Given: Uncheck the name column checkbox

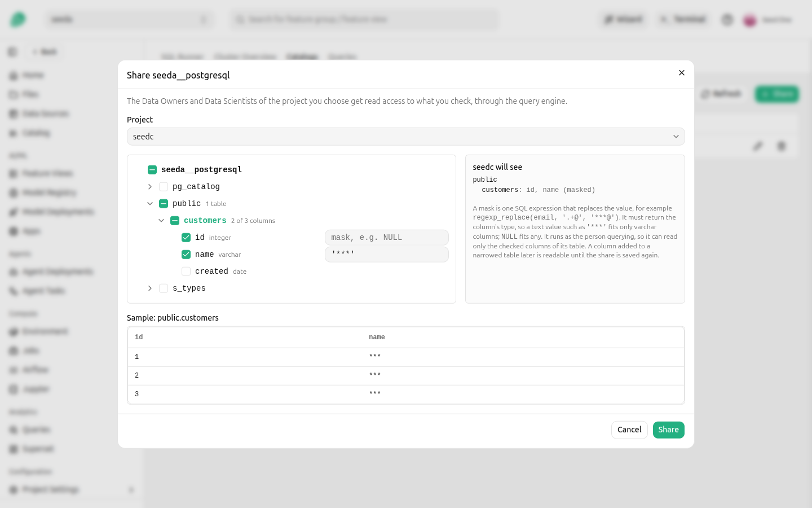Looking at the screenshot, I should [x=186, y=255].
